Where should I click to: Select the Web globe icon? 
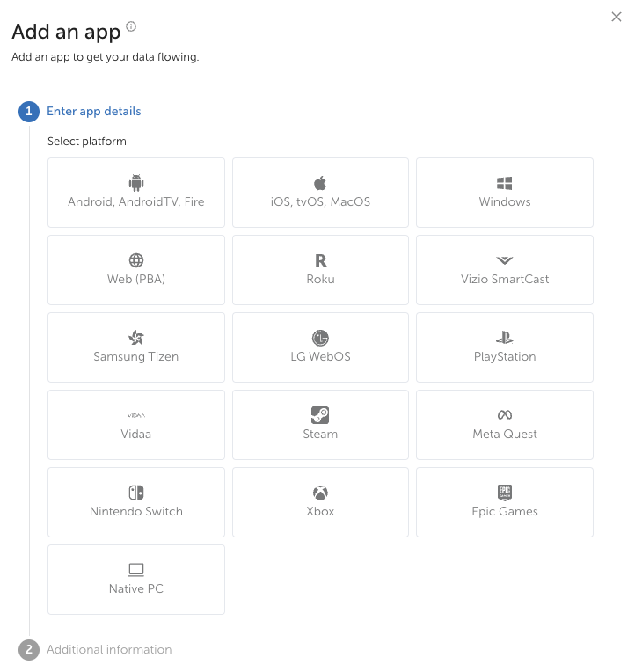pos(136,260)
